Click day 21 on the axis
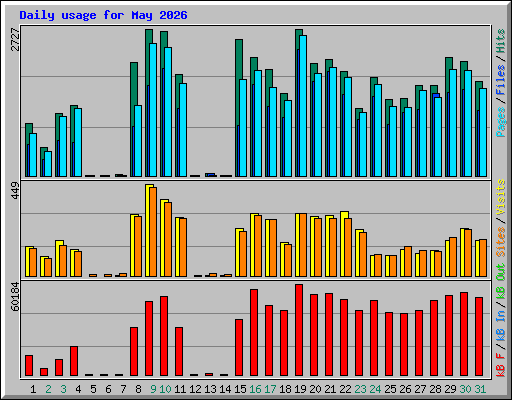512x400 pixels. (330, 389)
